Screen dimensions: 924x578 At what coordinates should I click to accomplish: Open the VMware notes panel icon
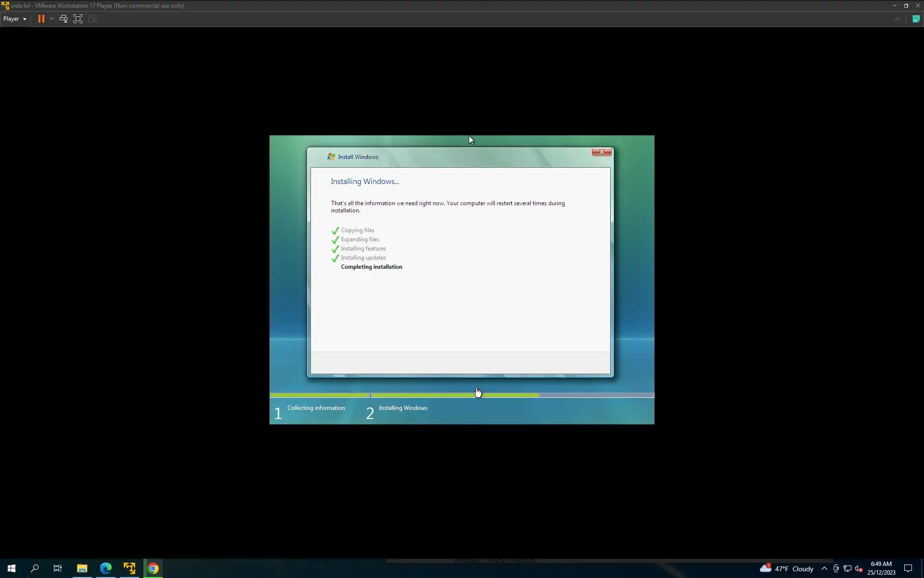[x=916, y=19]
